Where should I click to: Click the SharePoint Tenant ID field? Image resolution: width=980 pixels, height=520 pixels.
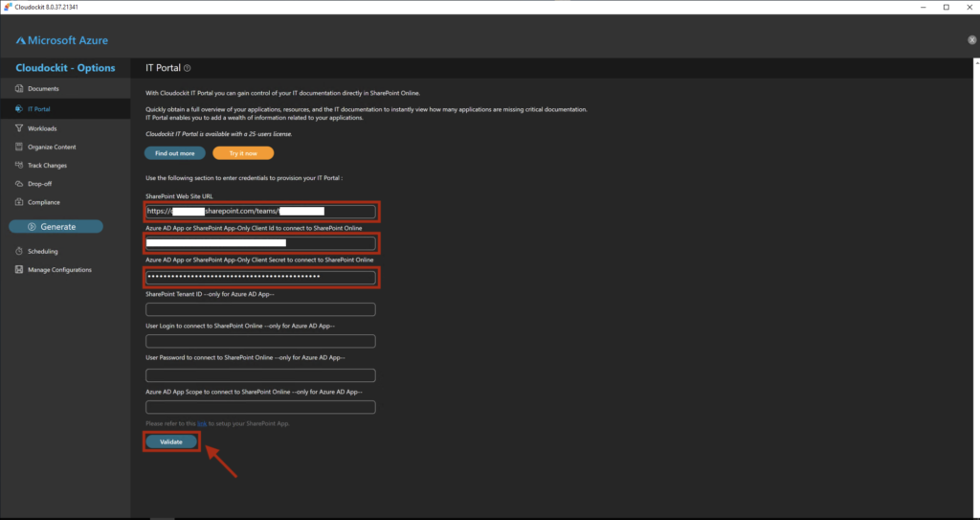click(260, 309)
